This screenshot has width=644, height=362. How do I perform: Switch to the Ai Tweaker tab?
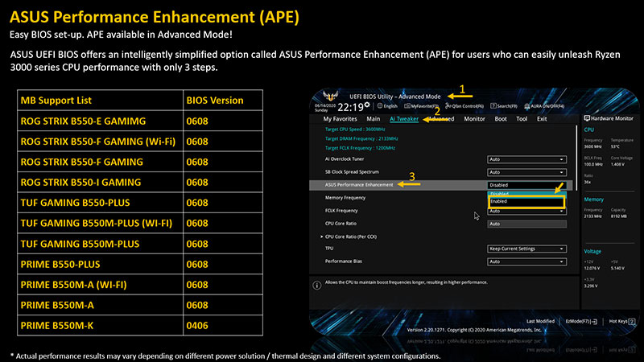click(404, 119)
